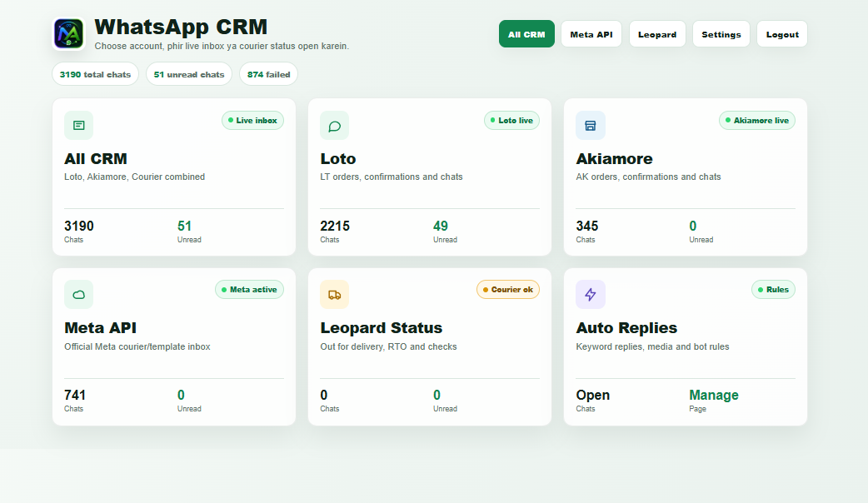Viewport: 868px width, 503px height.
Task: Click 'AK orders, confirmations and chats' text
Action: (648, 177)
